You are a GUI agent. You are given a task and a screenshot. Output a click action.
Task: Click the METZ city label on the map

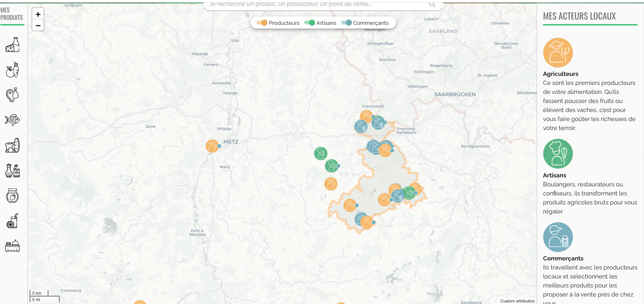pos(231,142)
